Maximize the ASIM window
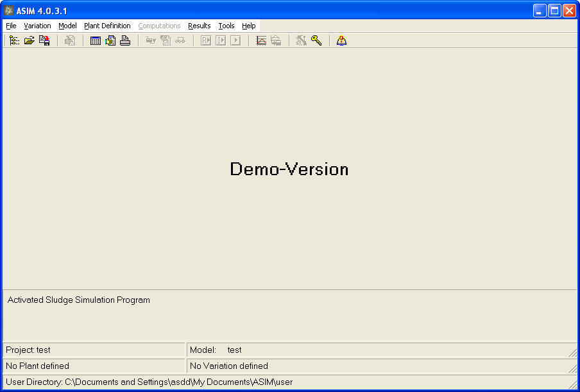 [x=554, y=11]
